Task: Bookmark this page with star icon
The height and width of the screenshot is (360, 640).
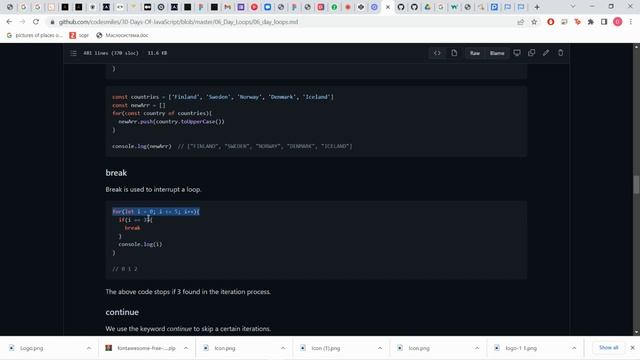Action: (534, 22)
